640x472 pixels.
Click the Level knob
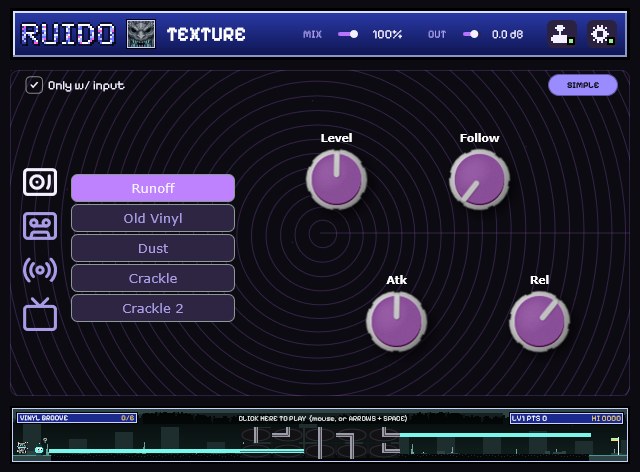point(336,179)
